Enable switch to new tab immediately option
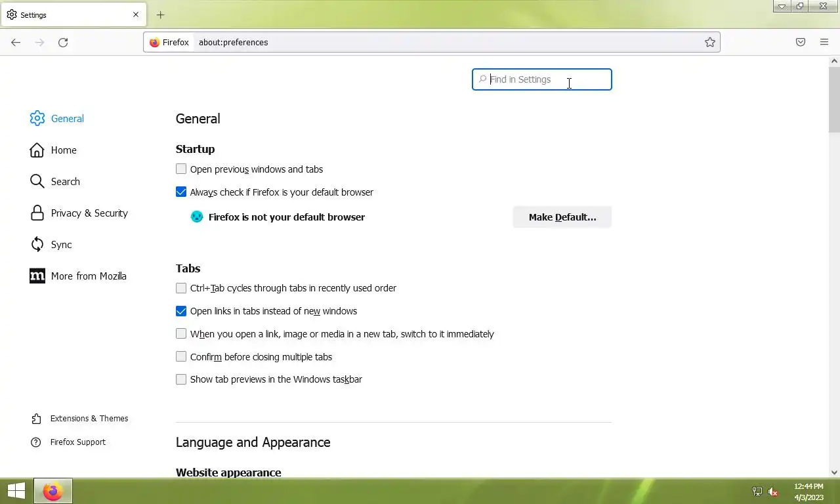The width and height of the screenshot is (840, 504). coord(181,333)
